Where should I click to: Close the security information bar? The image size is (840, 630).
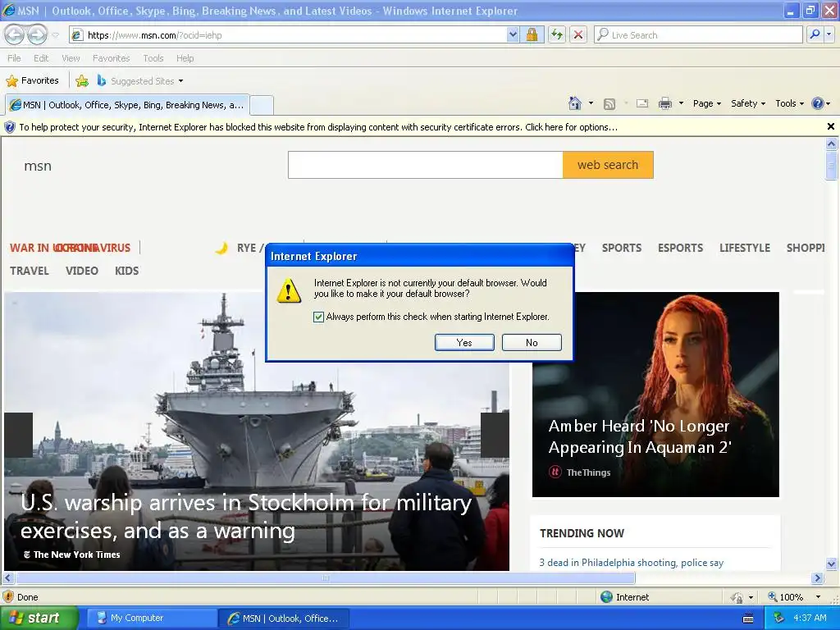[831, 126]
